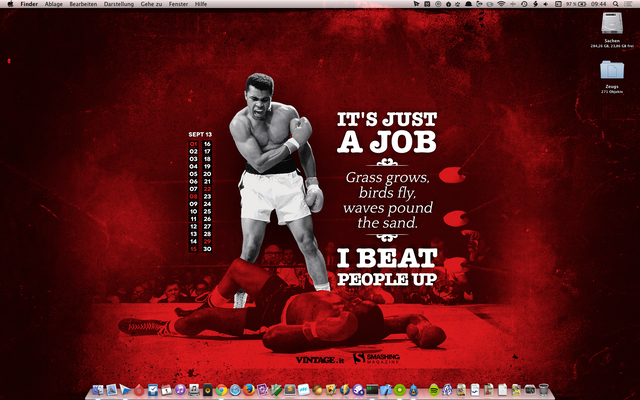This screenshot has height=400, width=640.
Task: Click the Time Machine menu bar icon
Action: tap(524, 4)
